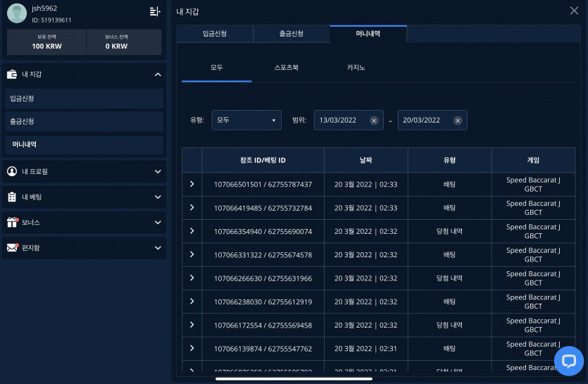
Task: Expand row 107066331322 / 62755674578
Action: click(x=192, y=254)
